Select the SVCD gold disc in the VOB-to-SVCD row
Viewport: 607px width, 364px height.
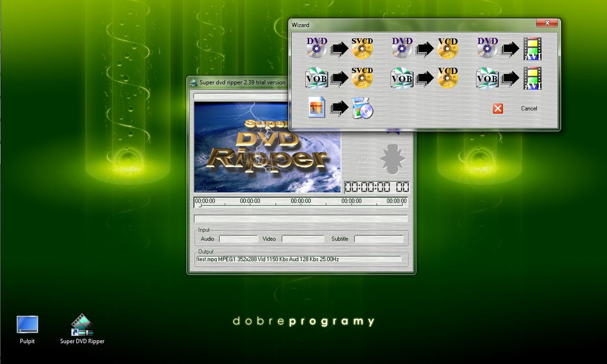tap(362, 78)
